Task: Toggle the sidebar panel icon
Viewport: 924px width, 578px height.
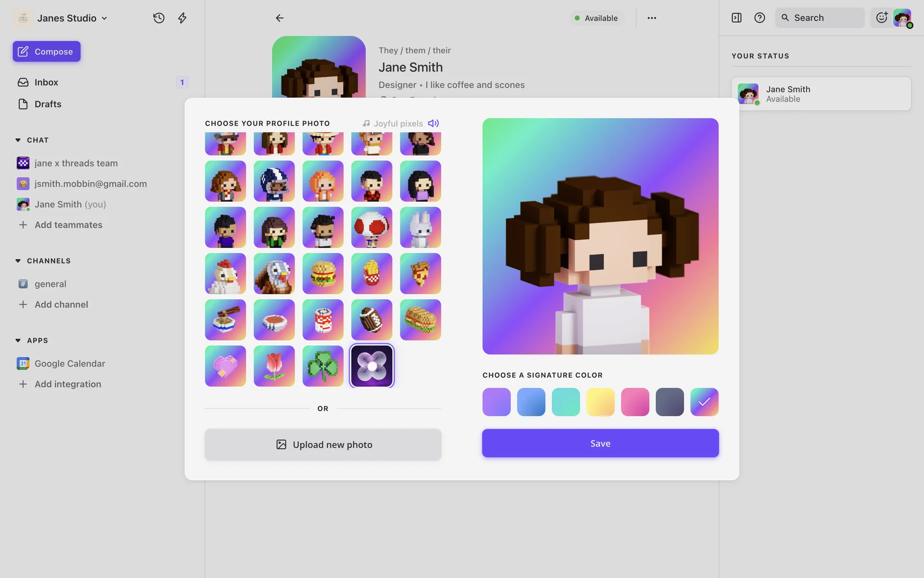Action: tap(736, 18)
